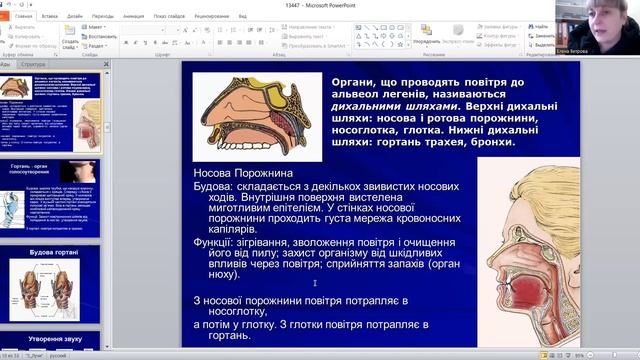Center text in paragraph group
The width and height of the screenshot is (640, 360).
[x=229, y=42]
